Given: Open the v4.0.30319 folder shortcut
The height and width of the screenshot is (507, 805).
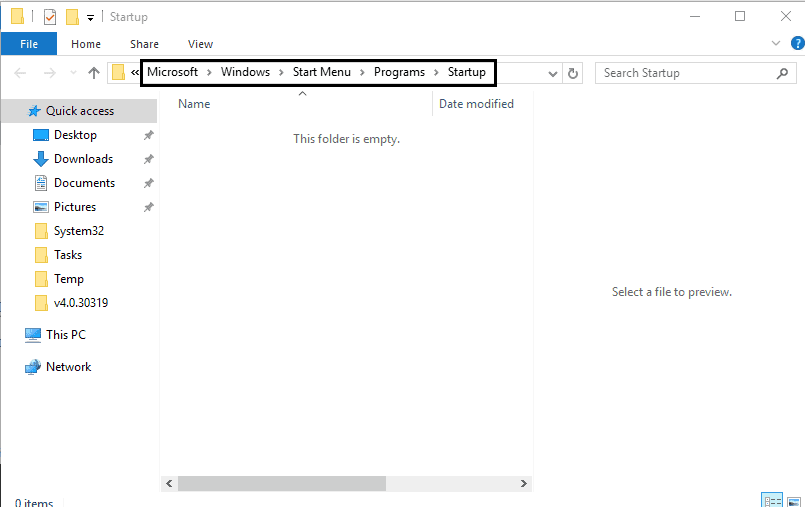Looking at the screenshot, I should click(81, 303).
